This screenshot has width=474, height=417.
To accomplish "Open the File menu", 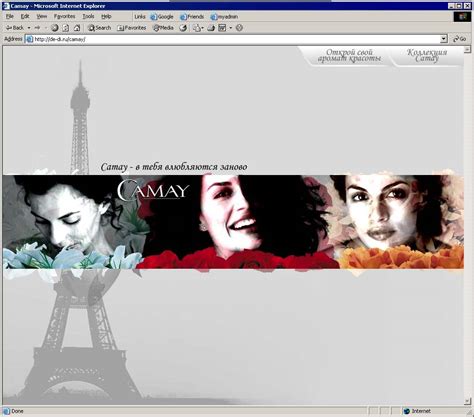I will click(9, 16).
